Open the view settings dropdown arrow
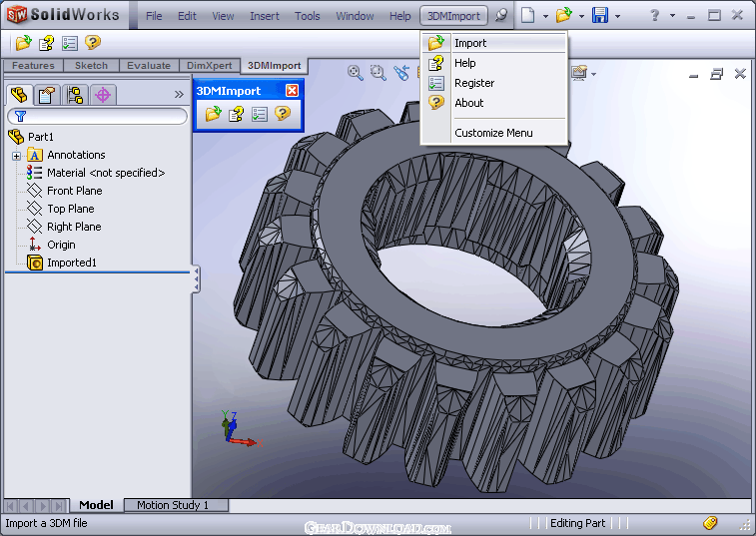Screen dimensions: 756x536 tap(593, 74)
